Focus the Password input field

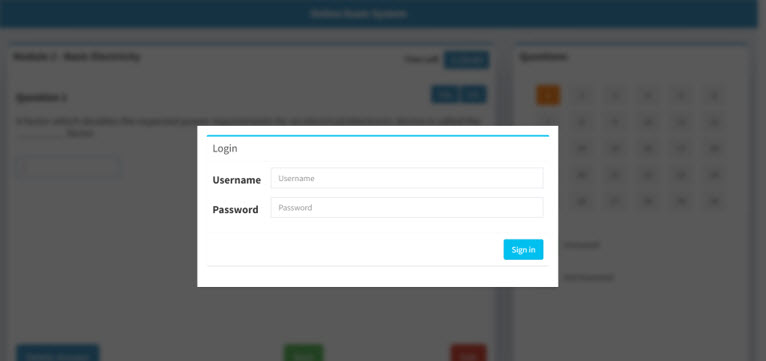click(x=407, y=208)
